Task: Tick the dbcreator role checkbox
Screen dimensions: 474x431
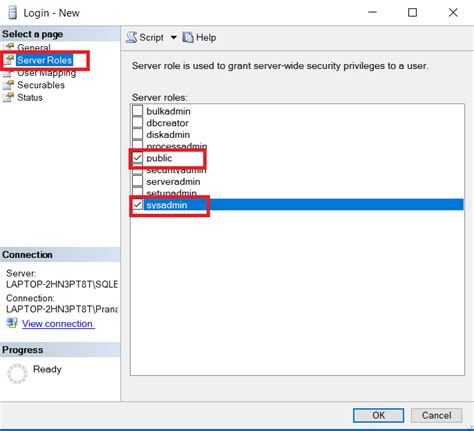Action: pyautogui.click(x=137, y=122)
